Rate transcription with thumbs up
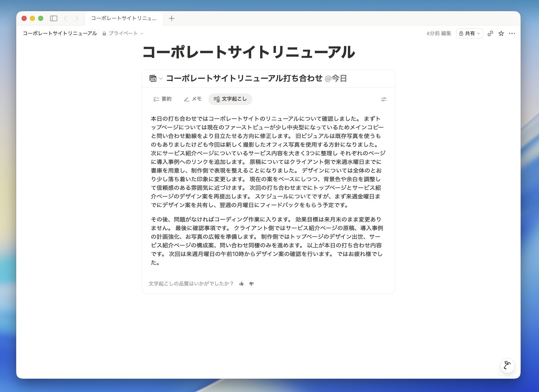 241,284
